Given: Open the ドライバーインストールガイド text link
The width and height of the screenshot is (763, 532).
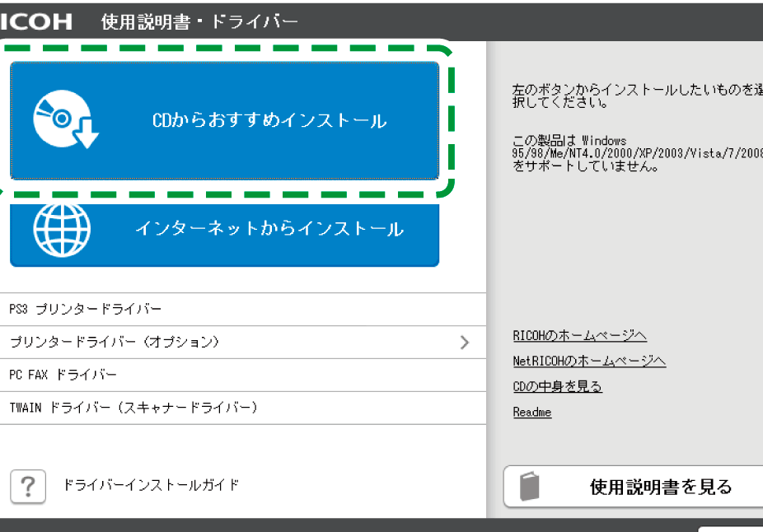Looking at the screenshot, I should pos(152,485).
